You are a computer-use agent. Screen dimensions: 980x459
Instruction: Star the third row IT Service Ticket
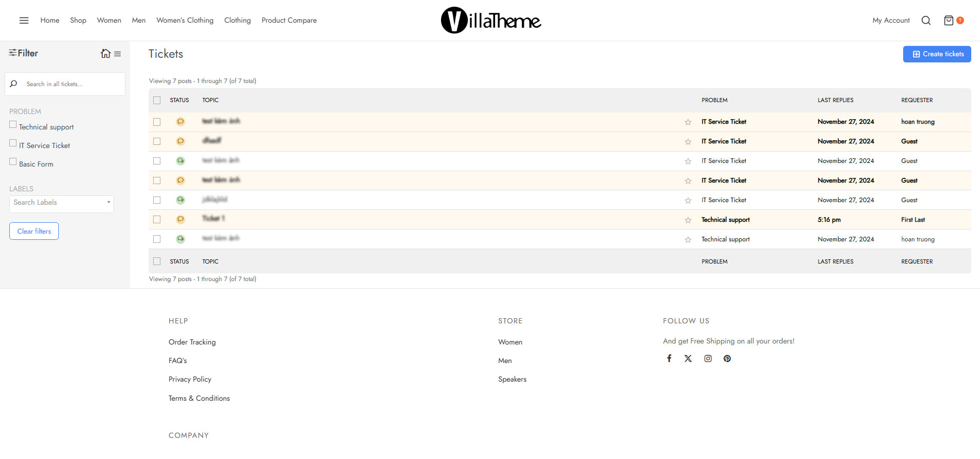[688, 161]
